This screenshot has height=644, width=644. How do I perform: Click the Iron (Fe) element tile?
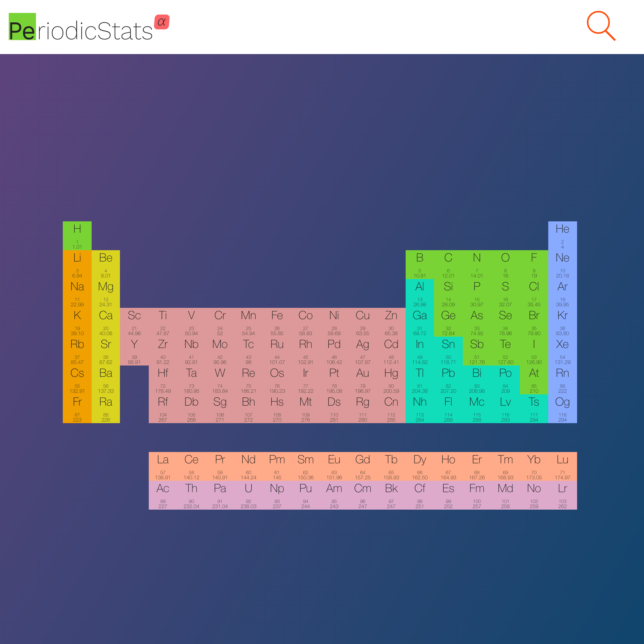coord(277,322)
